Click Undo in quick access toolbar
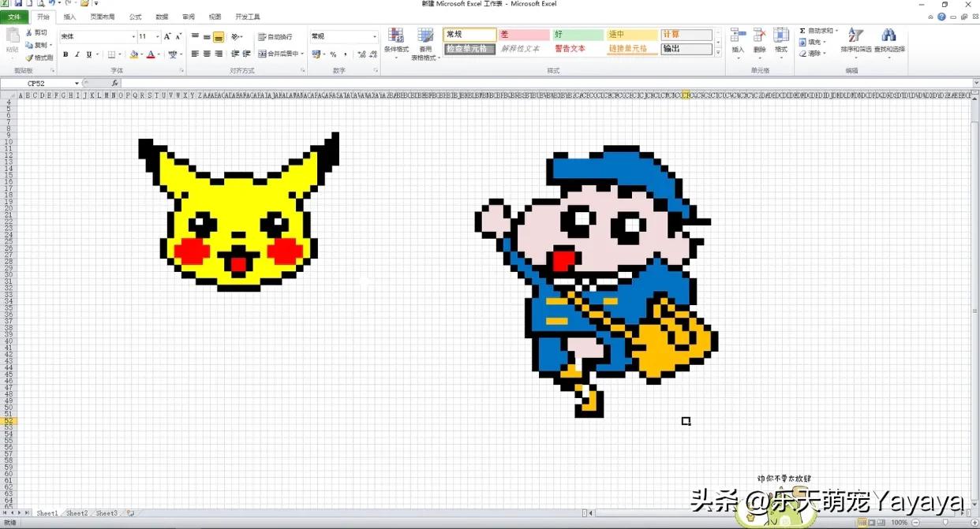980x529 pixels. click(x=50, y=4)
